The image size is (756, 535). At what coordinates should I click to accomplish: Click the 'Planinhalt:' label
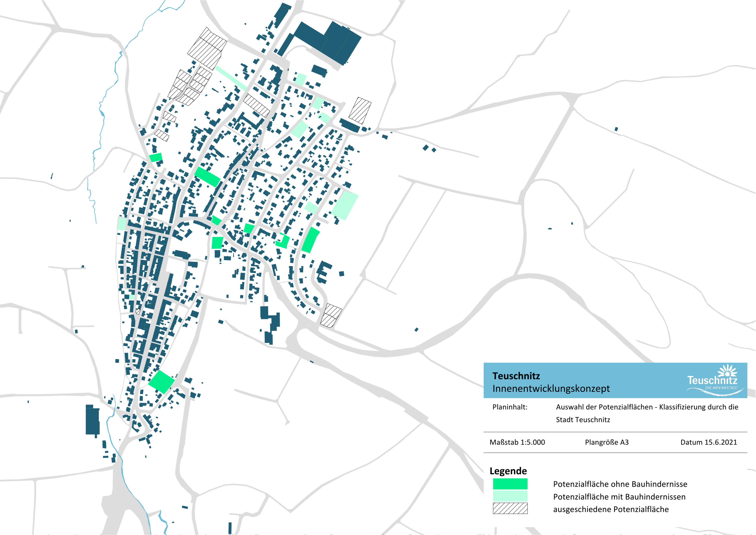click(510, 407)
